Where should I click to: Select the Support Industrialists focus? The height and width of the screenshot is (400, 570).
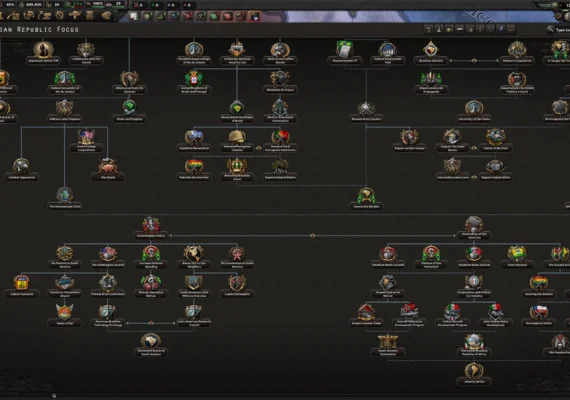495,170
